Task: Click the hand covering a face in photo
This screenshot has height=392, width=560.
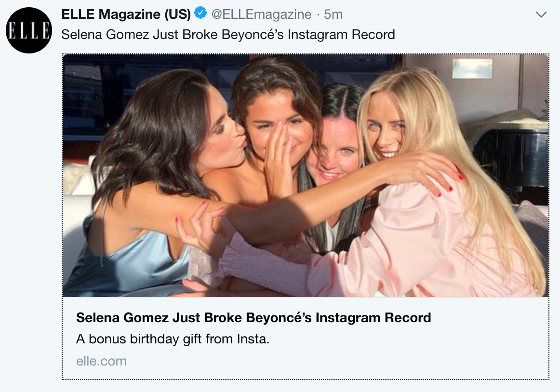Action: click(x=280, y=154)
